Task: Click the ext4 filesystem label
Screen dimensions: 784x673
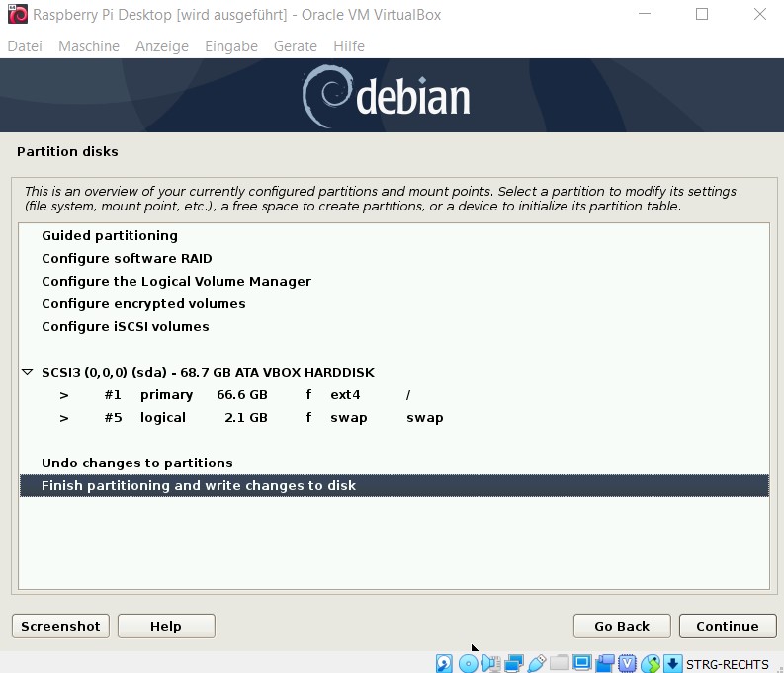Action: [345, 394]
